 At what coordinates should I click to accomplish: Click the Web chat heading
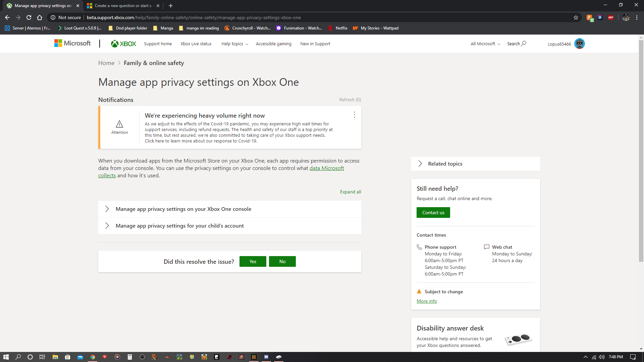(502, 247)
